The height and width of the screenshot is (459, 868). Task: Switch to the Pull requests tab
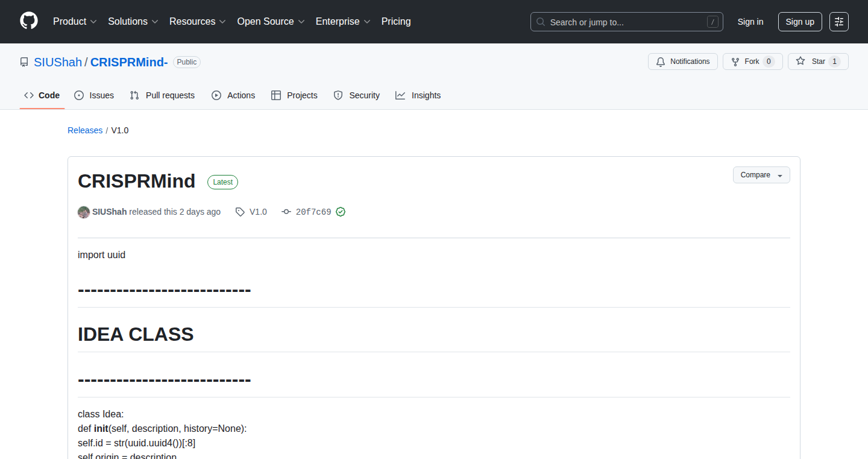[x=163, y=95]
